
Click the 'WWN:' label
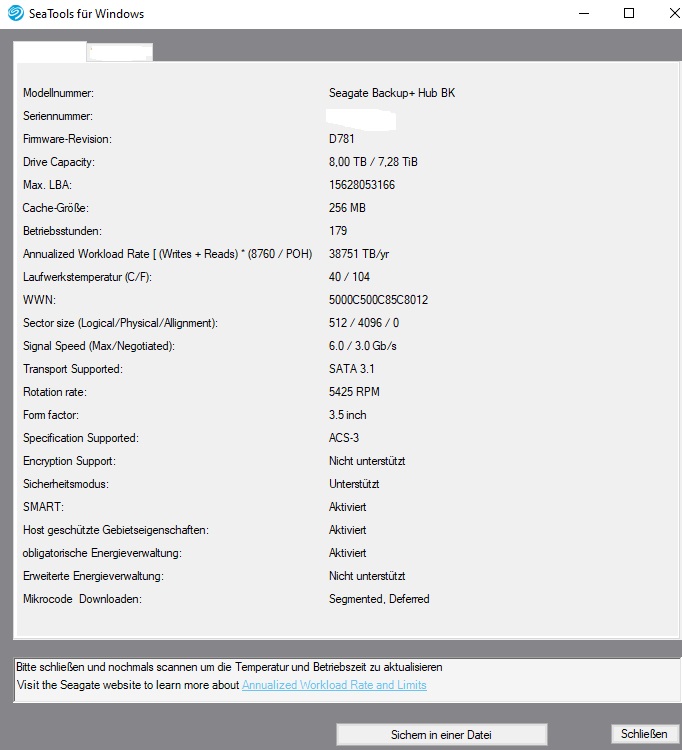coord(39,299)
